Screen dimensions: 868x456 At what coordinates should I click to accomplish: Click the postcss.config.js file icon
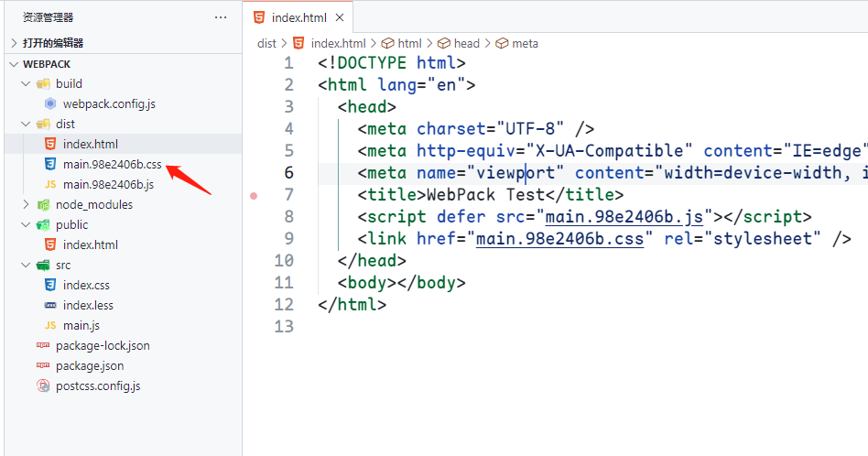[x=43, y=385]
